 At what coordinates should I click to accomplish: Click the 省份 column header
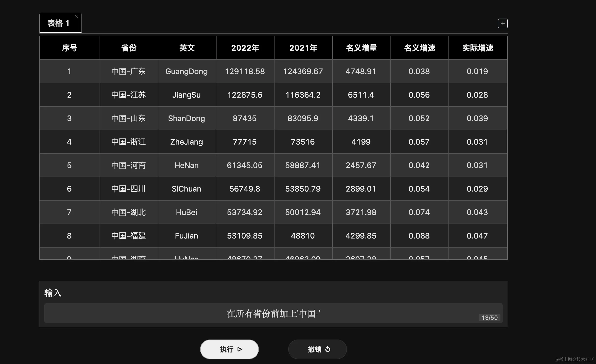coord(129,48)
